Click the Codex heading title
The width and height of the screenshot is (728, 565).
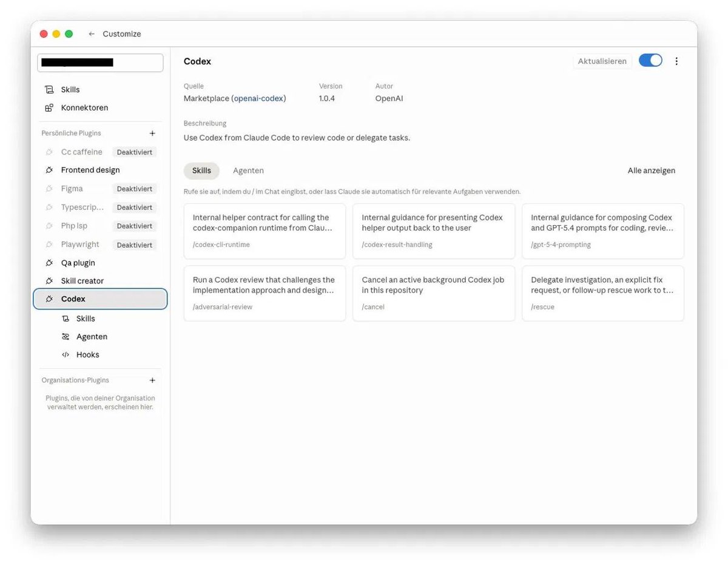click(x=197, y=61)
